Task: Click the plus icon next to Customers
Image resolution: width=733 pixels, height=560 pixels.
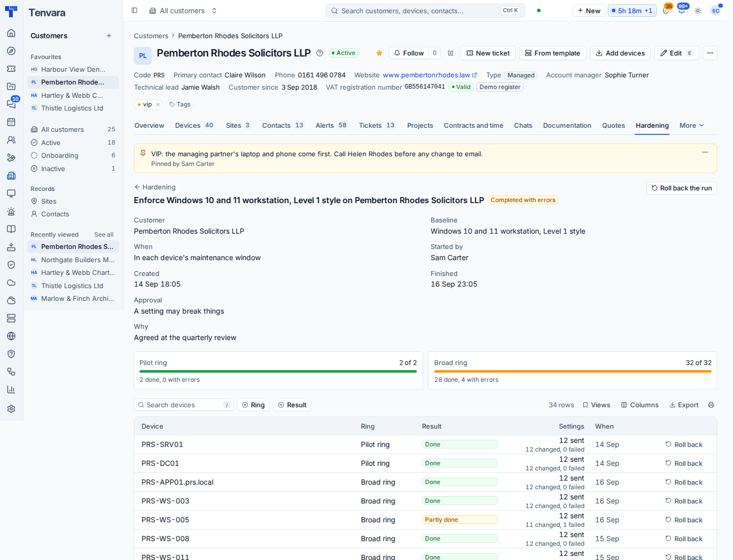Action: (x=109, y=36)
